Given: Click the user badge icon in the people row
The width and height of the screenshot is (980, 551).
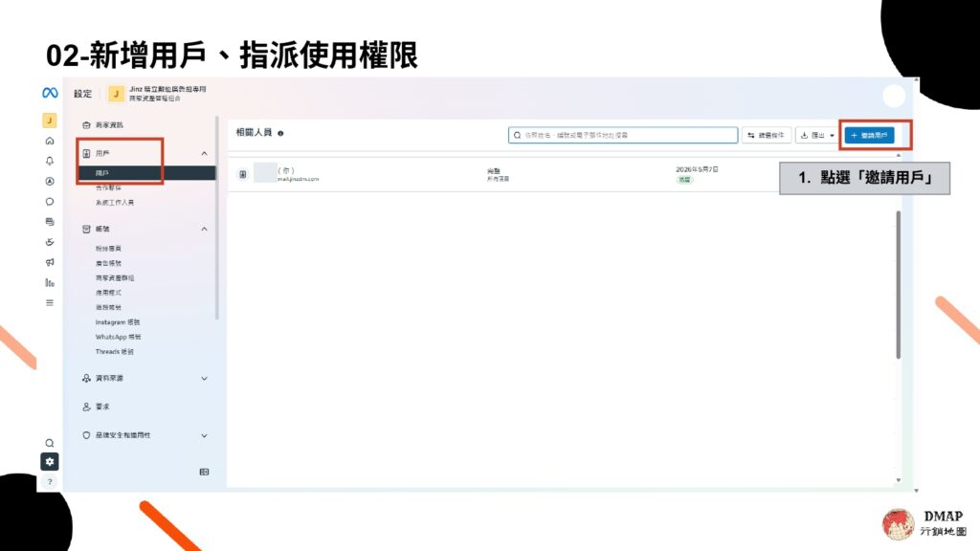Looking at the screenshot, I should click(242, 174).
